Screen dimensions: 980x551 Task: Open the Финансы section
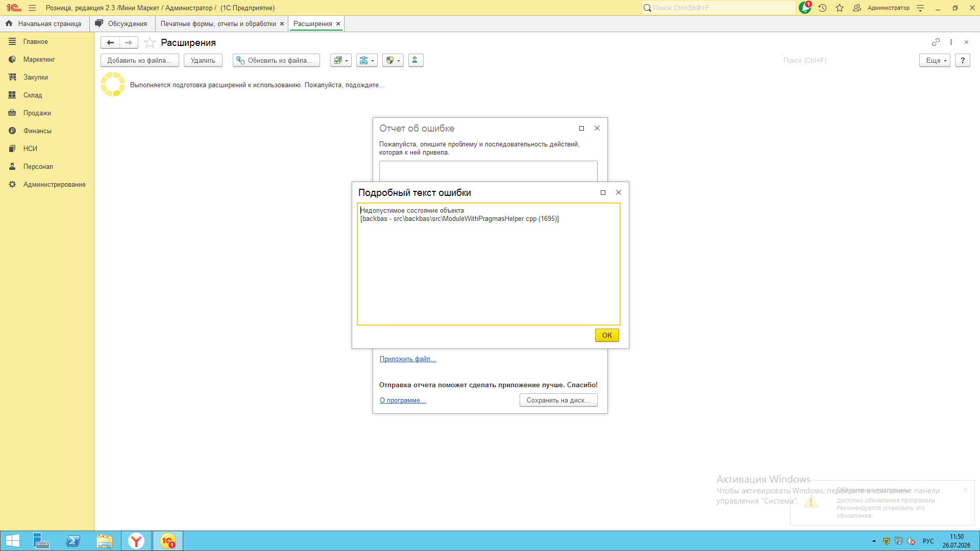47,131
